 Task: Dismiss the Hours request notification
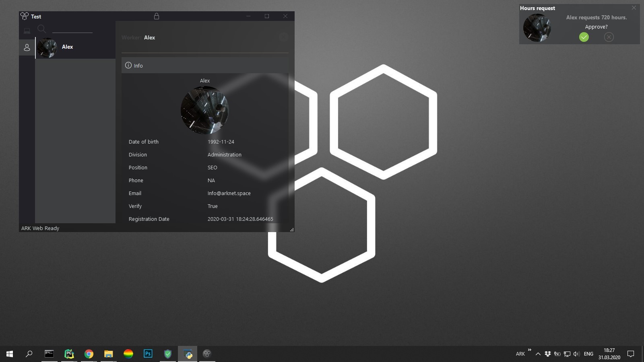point(634,8)
